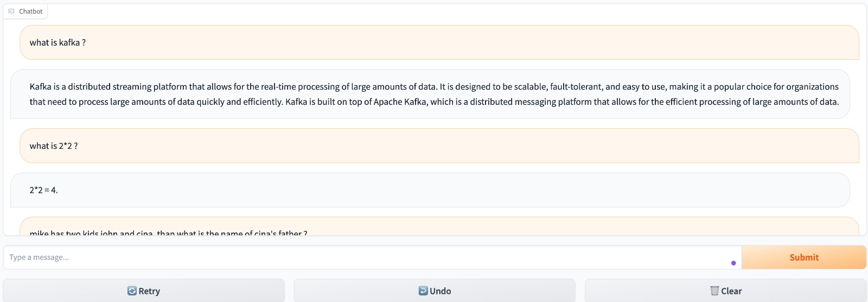Click the Chatbot speech bubble icon
This screenshot has height=302, width=868.
point(11,11)
